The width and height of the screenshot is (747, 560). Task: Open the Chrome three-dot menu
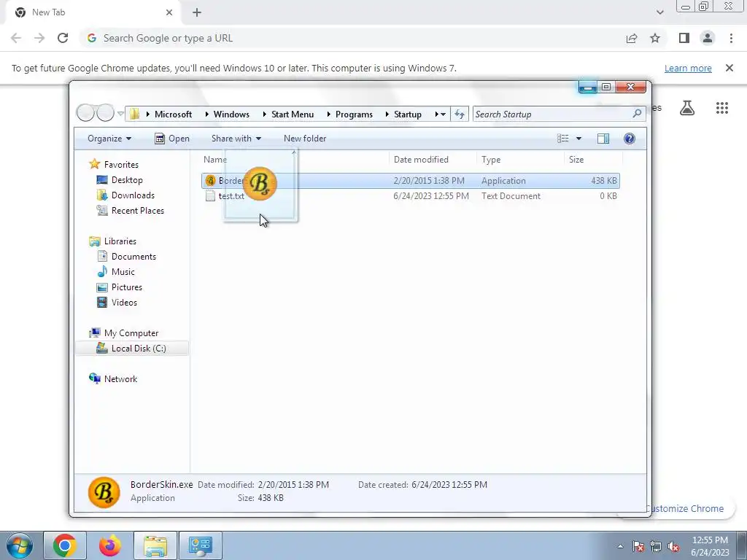731,38
